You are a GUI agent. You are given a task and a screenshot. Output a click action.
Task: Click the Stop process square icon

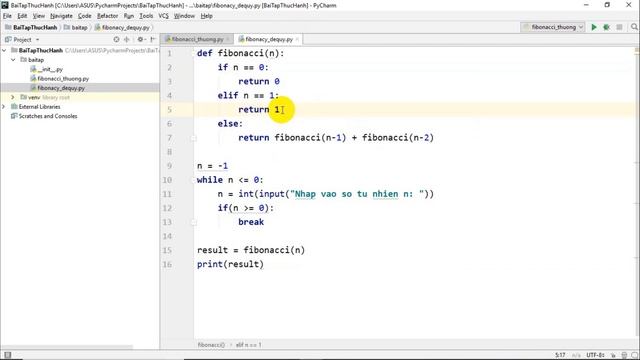pos(619,27)
